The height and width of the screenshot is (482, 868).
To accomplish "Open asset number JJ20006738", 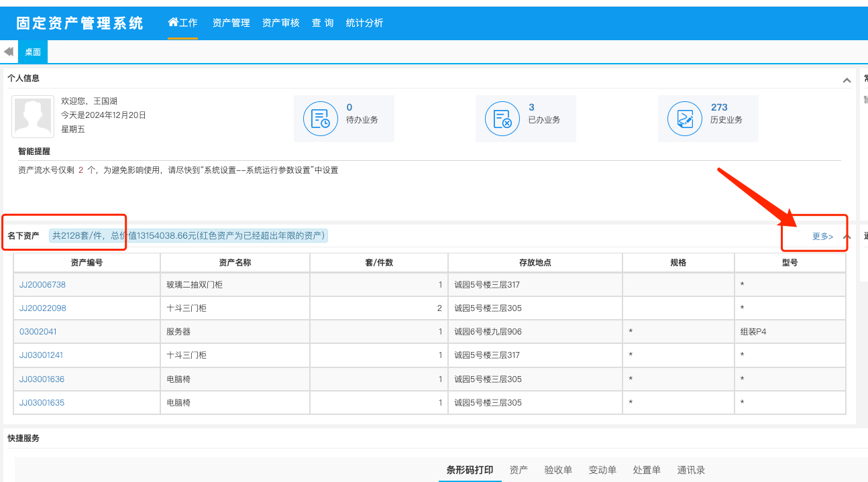I will click(x=42, y=285).
